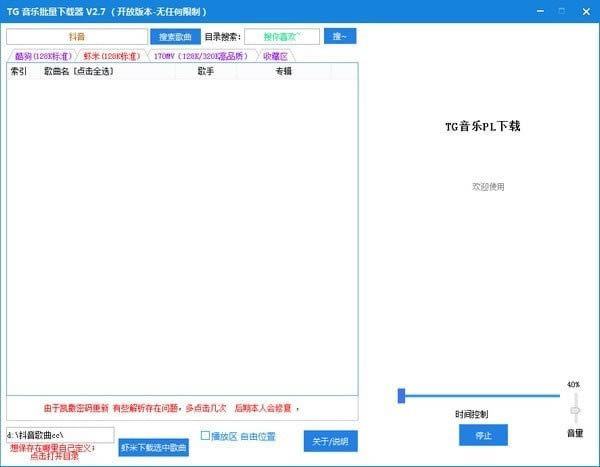Click the save path field d:\抖音歌曲cc\
The image size is (600, 467).
point(60,435)
